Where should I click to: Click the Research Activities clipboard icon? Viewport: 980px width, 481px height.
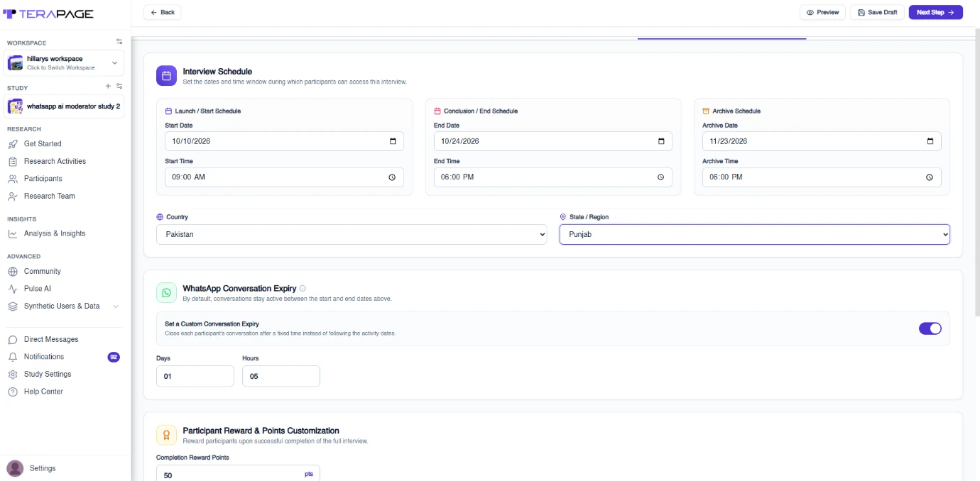(13, 162)
